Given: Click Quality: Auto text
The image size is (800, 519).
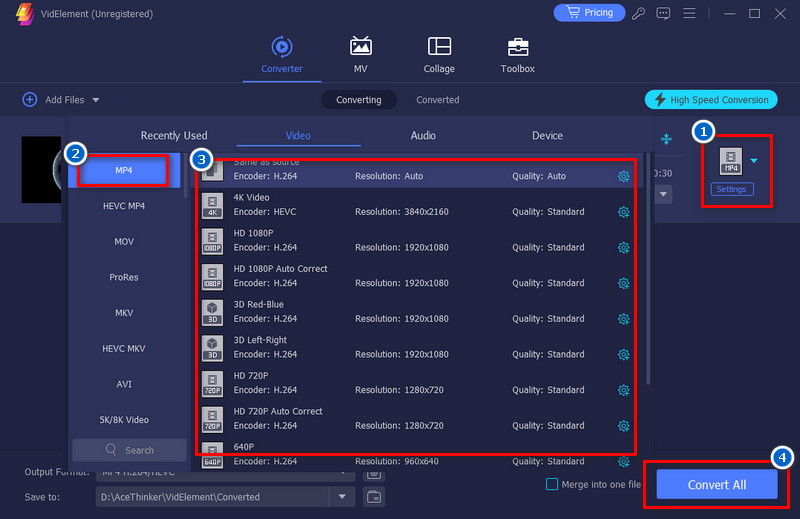Looking at the screenshot, I should 539,176.
